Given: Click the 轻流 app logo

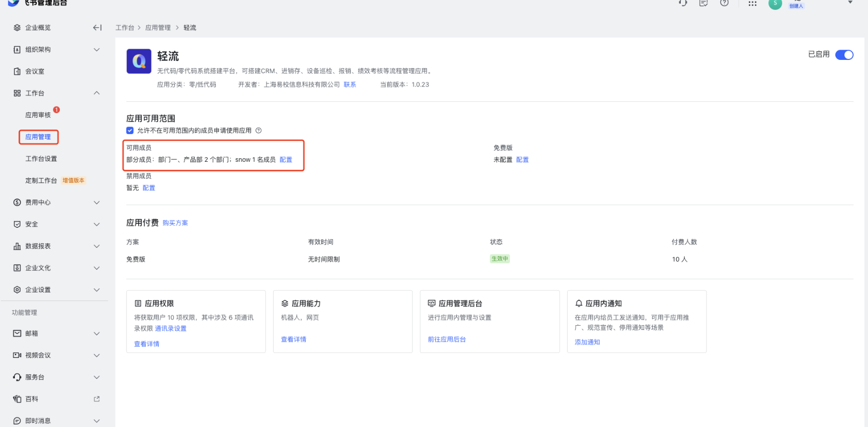Looking at the screenshot, I should point(139,61).
